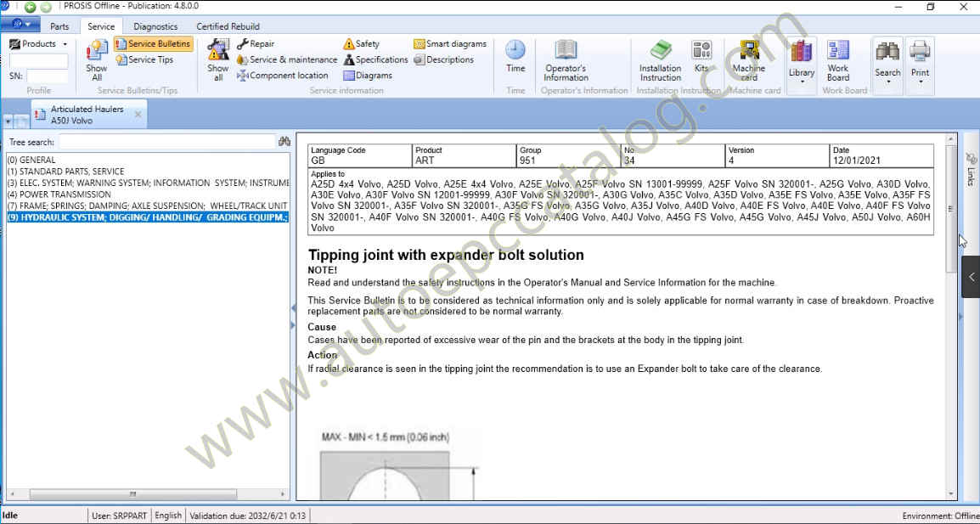Click the product profile input field
This screenshot has width=980, height=524.
(x=39, y=60)
